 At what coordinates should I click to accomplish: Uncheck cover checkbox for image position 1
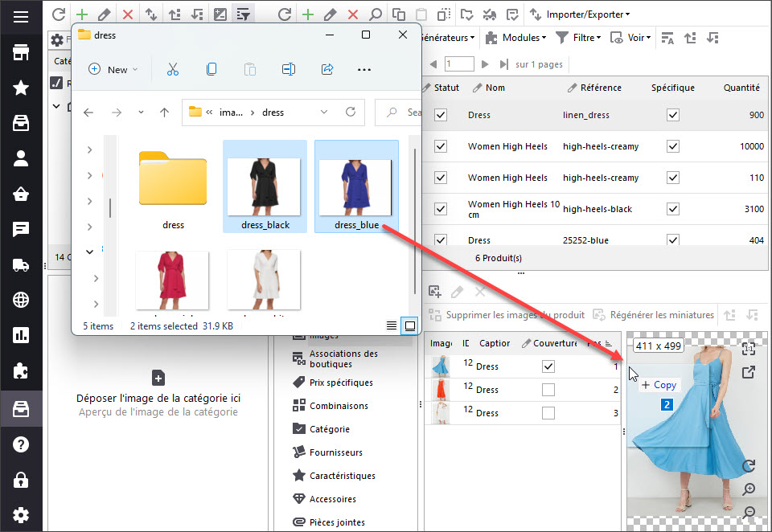(548, 366)
